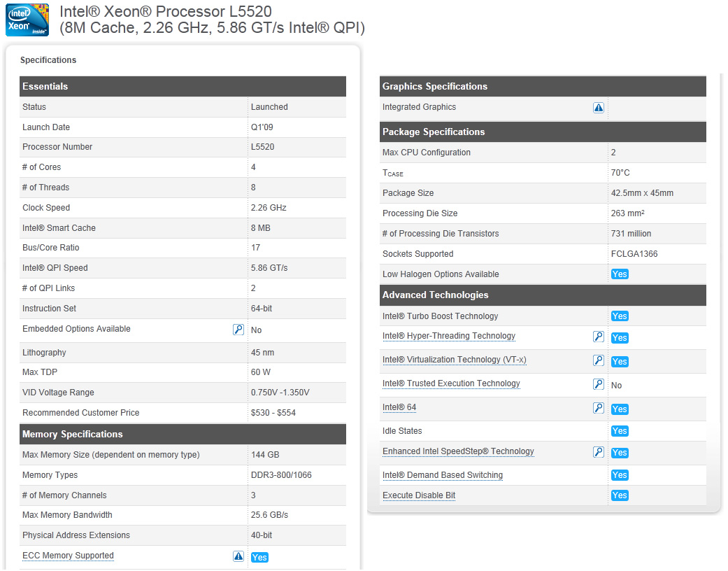Select the Instruction Set value 64-bit
Viewport: 728px width, 571px height.
coord(262,309)
